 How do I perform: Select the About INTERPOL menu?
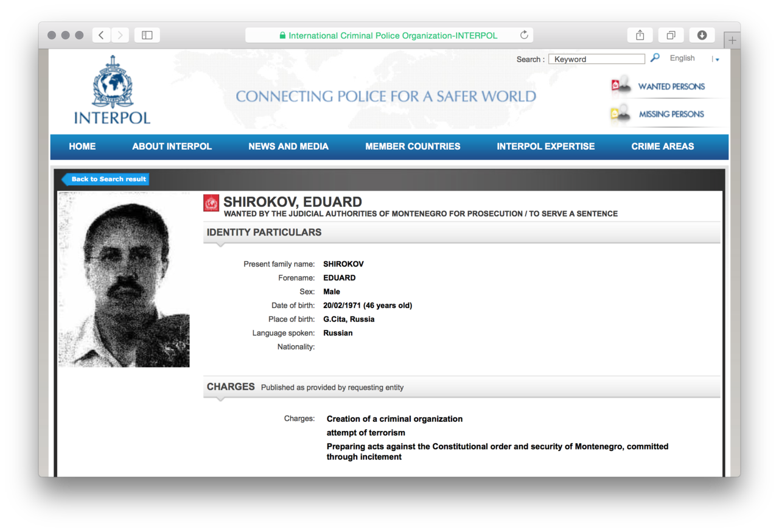(172, 146)
